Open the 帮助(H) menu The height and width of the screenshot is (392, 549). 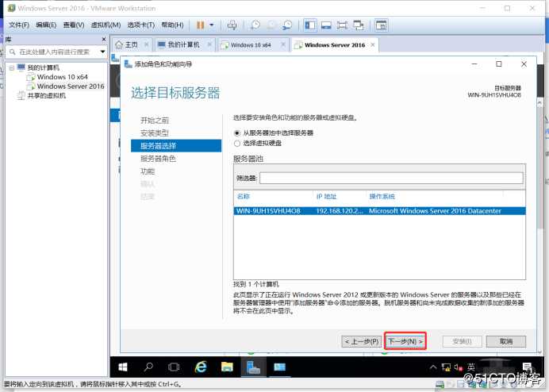click(x=172, y=25)
